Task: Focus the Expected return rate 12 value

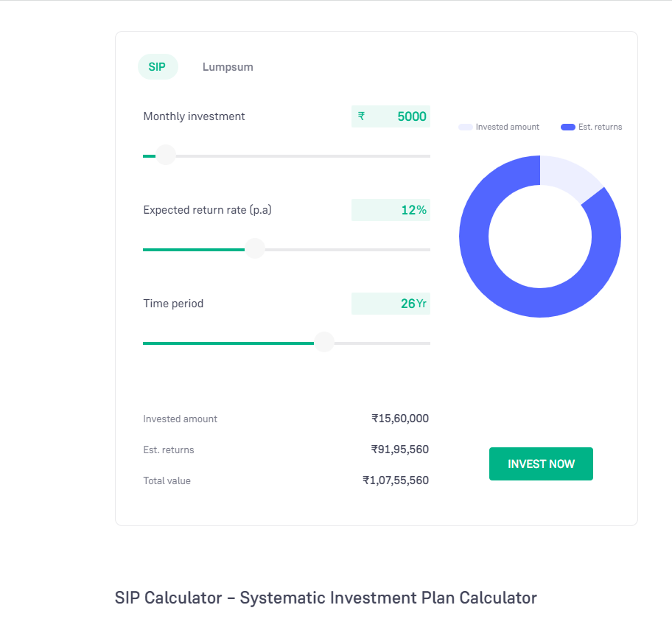Action: (407, 210)
